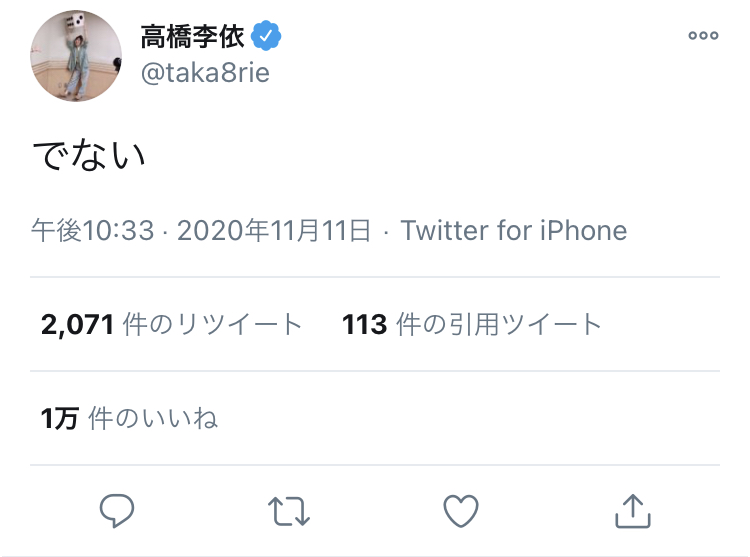The image size is (750, 557).
Task: Click the reply speech bubble icon
Action: tap(117, 511)
